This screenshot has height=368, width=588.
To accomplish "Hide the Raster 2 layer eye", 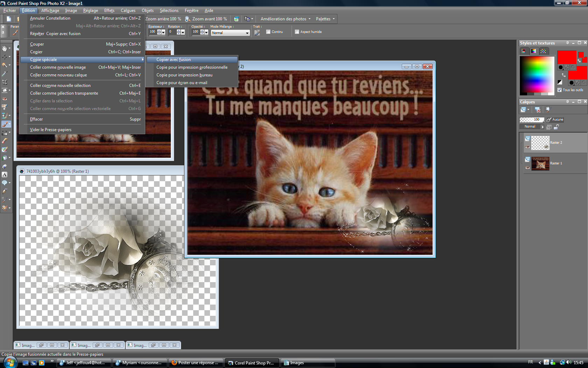I will (527, 147).
